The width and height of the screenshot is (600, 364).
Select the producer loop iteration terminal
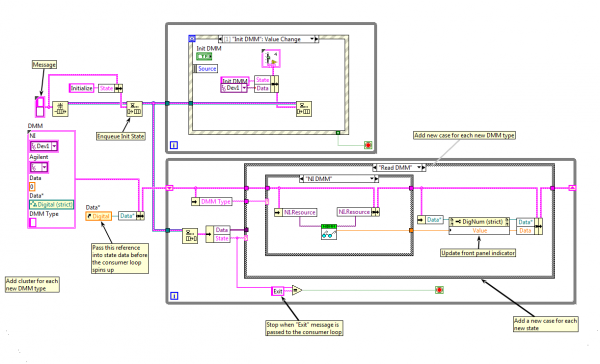[174, 145]
